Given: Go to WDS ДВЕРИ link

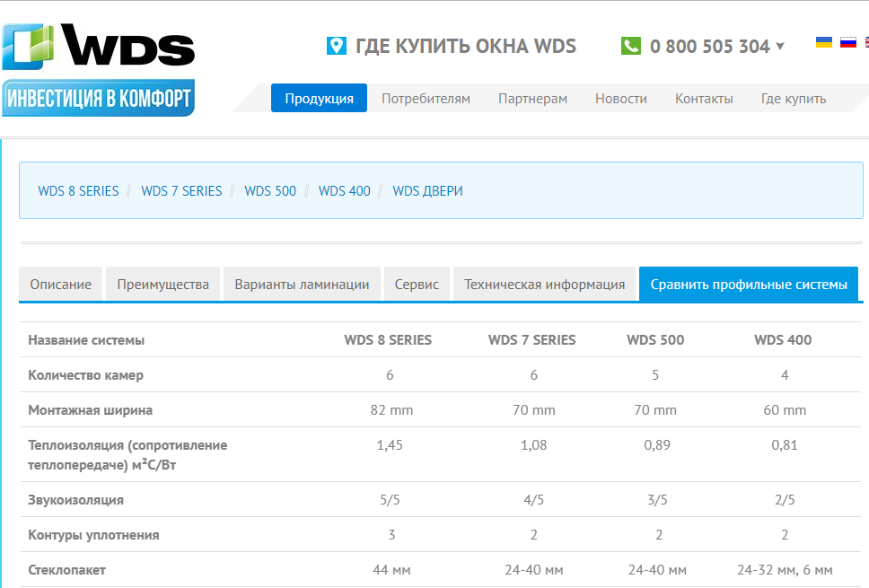Looking at the screenshot, I should (427, 190).
